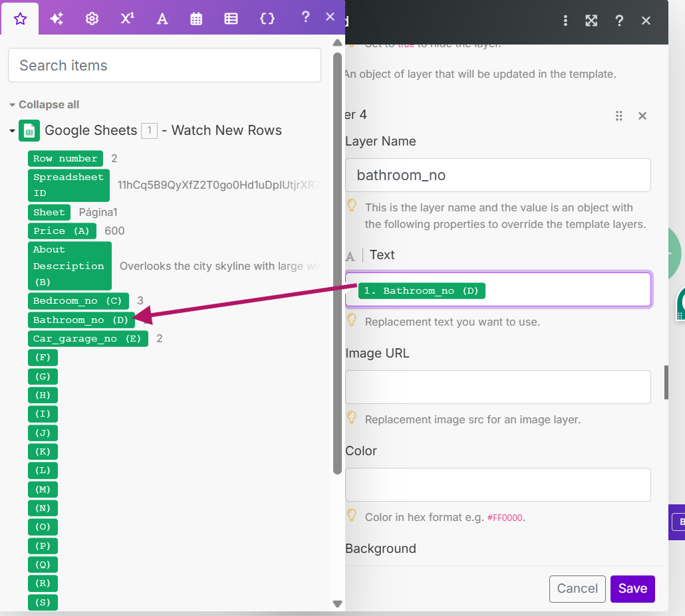The image size is (685, 616).
Task: Select the (G) column variable
Action: click(43, 376)
